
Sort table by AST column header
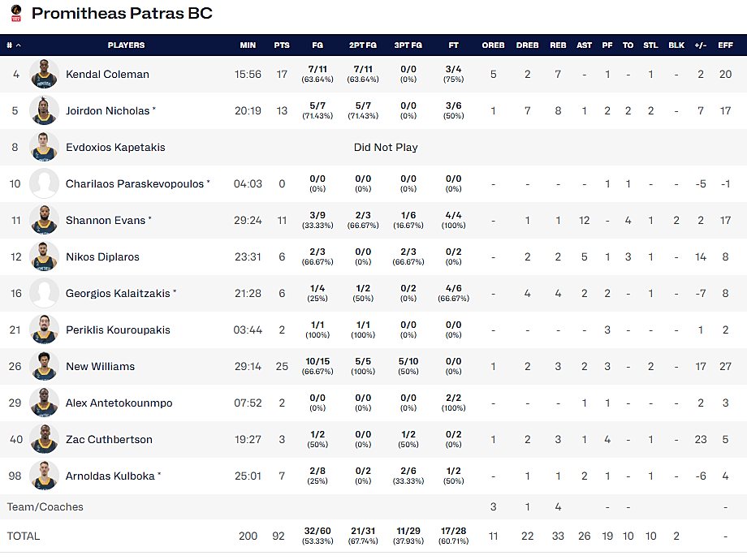coord(584,45)
